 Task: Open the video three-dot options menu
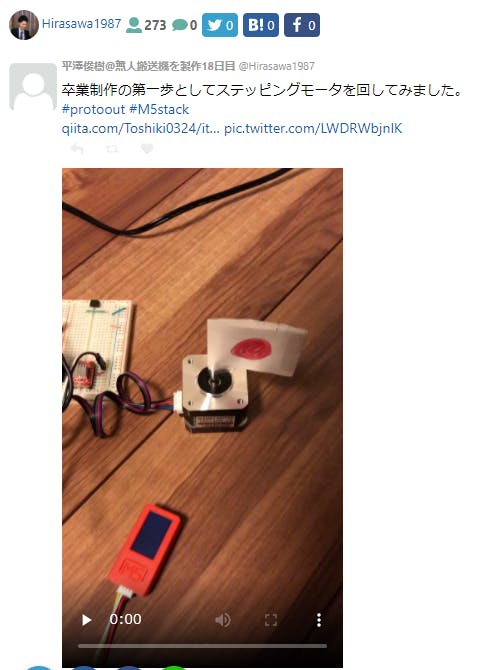tap(319, 620)
